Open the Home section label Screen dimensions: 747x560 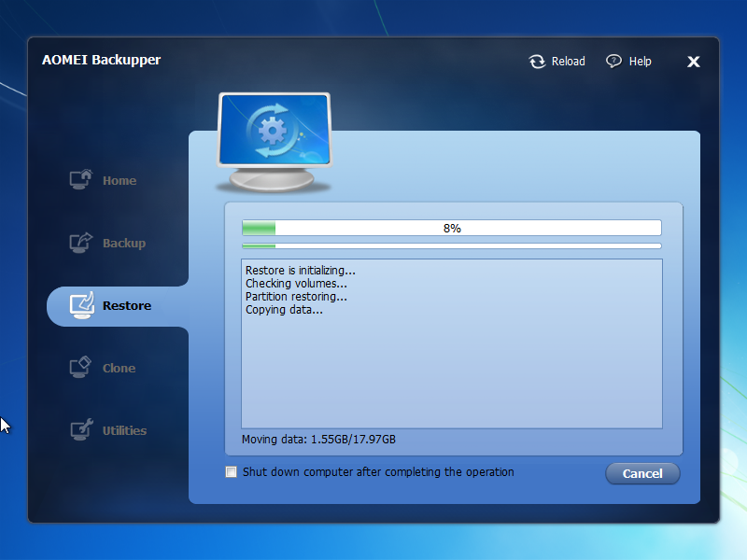[120, 180]
